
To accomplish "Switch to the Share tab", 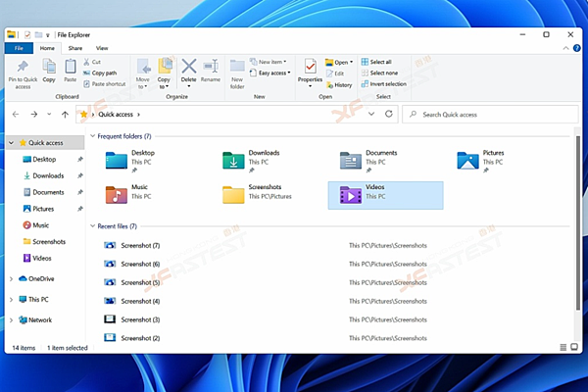I will [75, 48].
